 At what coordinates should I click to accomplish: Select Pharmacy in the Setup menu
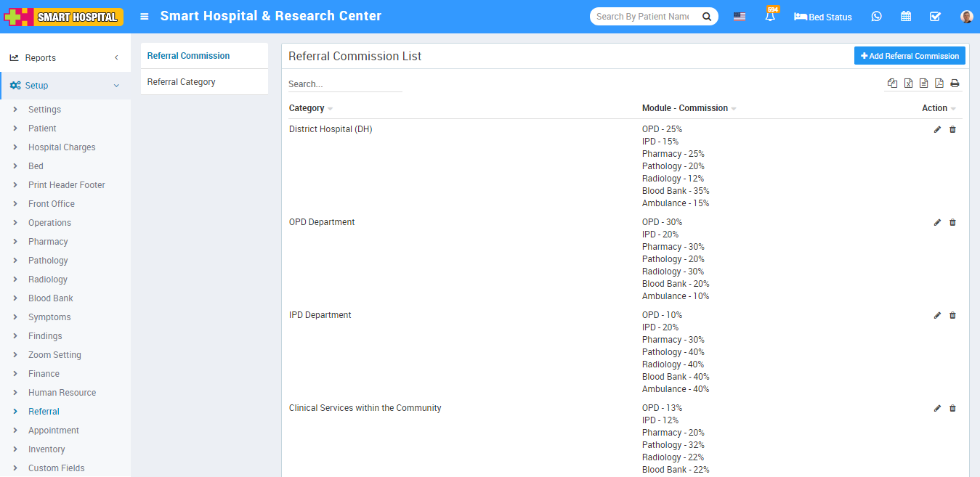point(48,242)
